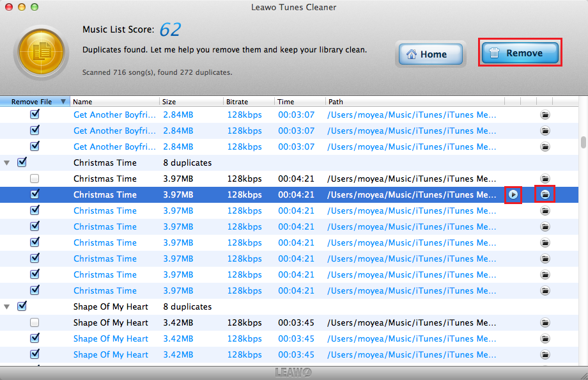The width and height of the screenshot is (588, 380).
Task: Click the Path column header
Action: [x=414, y=102]
